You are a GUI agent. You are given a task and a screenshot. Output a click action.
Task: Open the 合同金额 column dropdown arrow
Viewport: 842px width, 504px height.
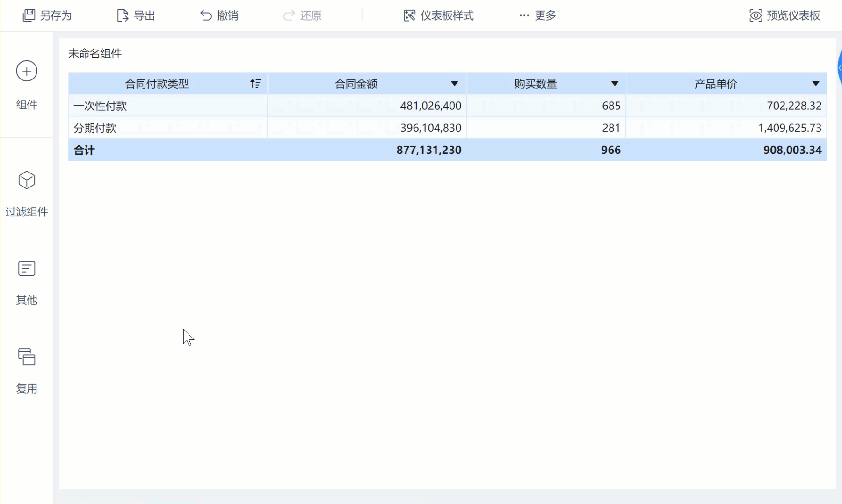click(454, 84)
